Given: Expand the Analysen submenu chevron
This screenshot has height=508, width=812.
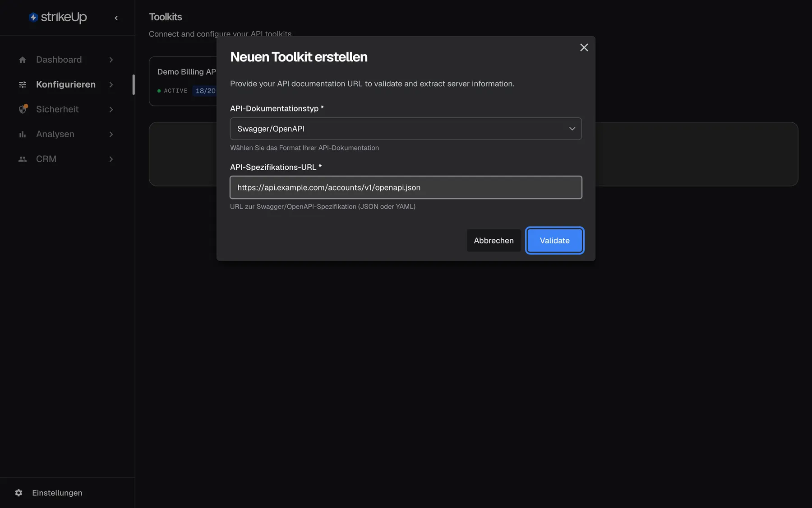Looking at the screenshot, I should click(x=111, y=134).
